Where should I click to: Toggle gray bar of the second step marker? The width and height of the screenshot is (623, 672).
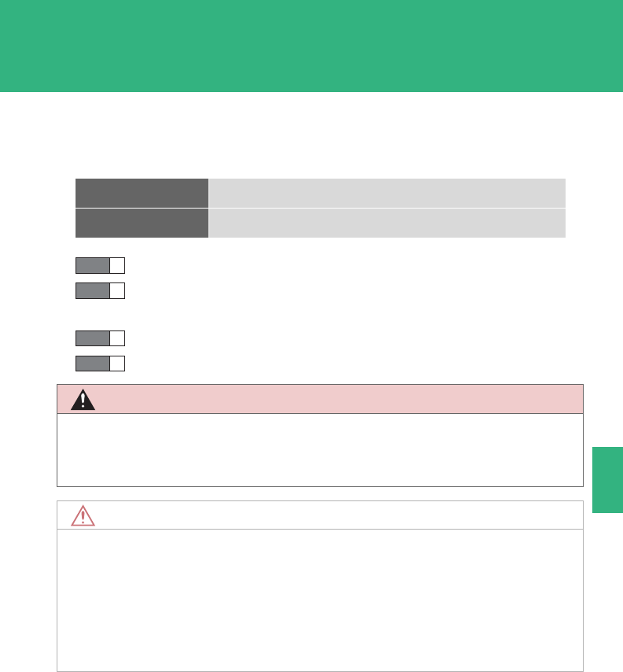[93, 291]
